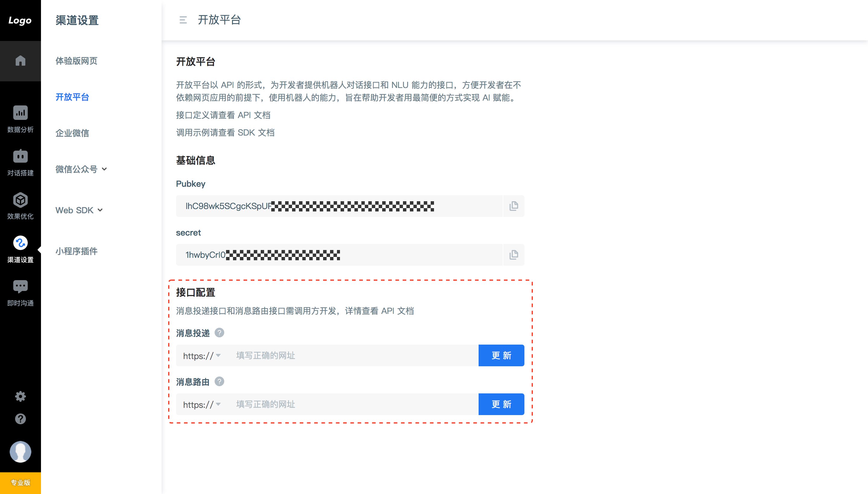Collapse the menu with the hamburger icon

point(183,20)
